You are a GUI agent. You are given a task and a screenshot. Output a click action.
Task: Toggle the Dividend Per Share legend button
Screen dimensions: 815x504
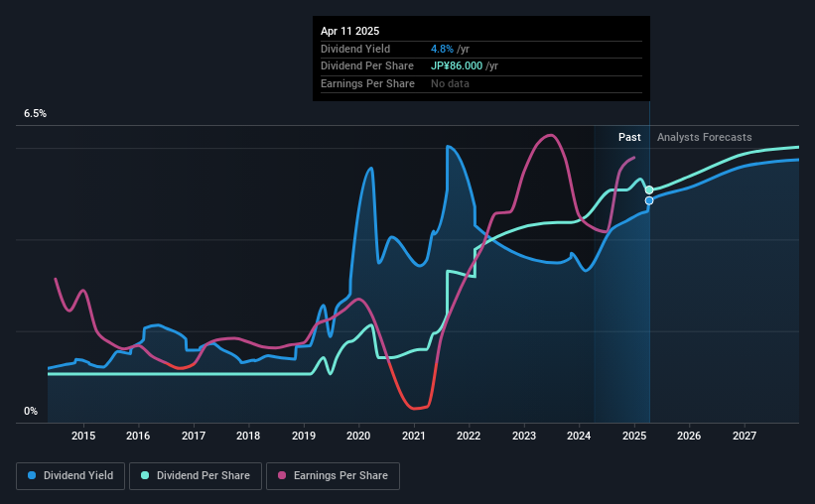[x=196, y=475]
